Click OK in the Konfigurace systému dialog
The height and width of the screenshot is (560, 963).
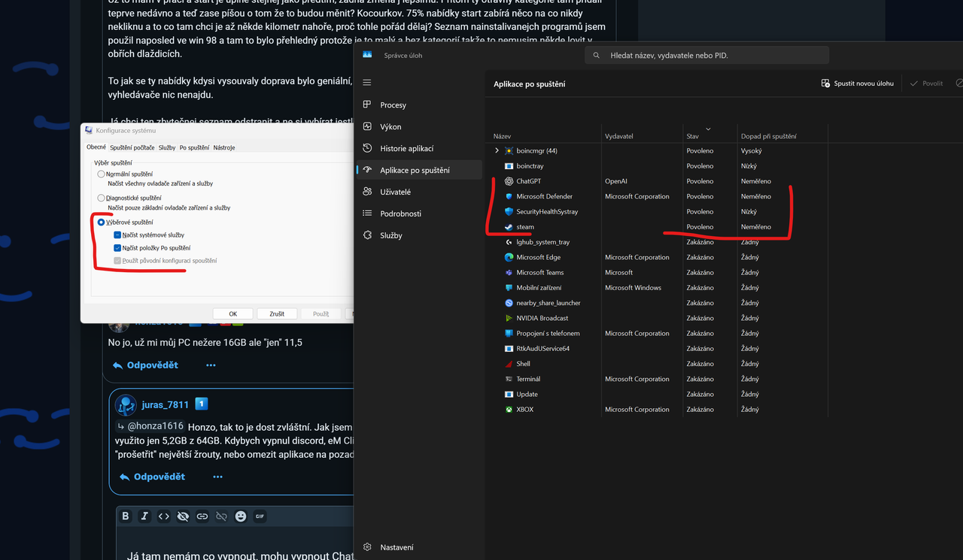[233, 314]
